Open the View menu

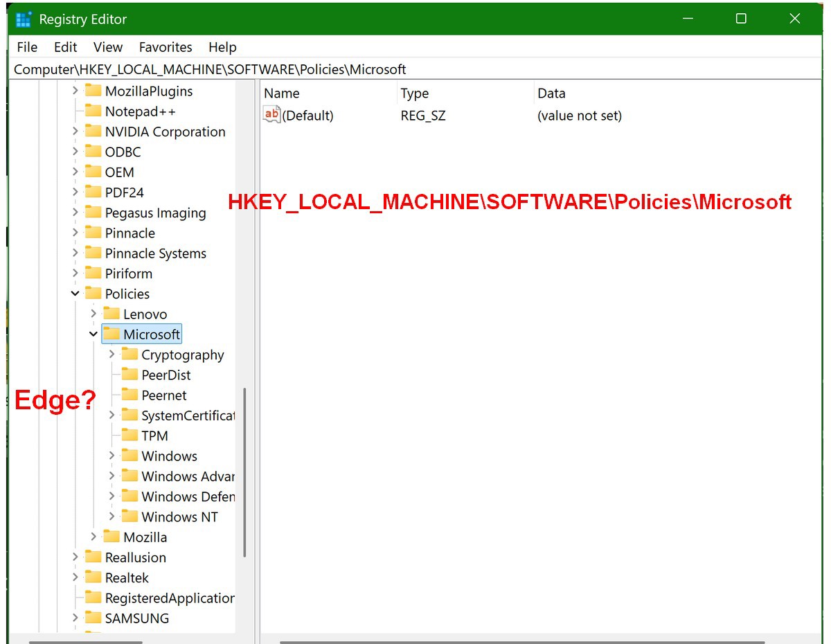click(x=108, y=47)
